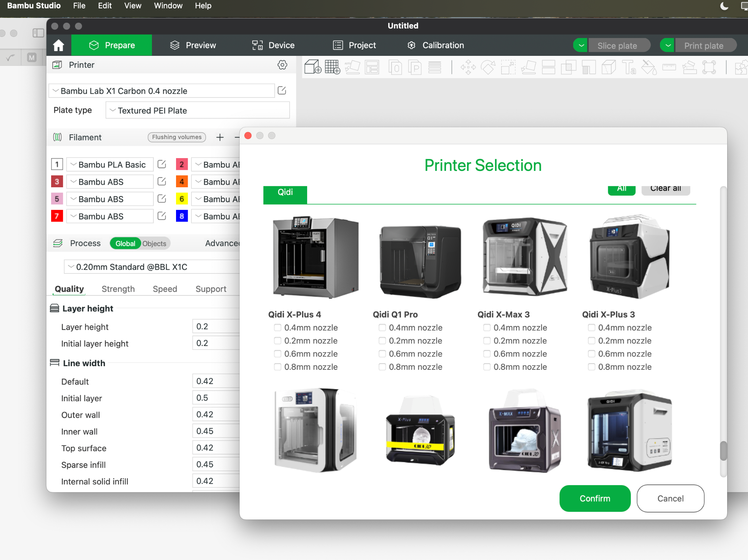Screen dimensions: 748x560
Task: Add a filament with plus icon
Action: (220, 137)
